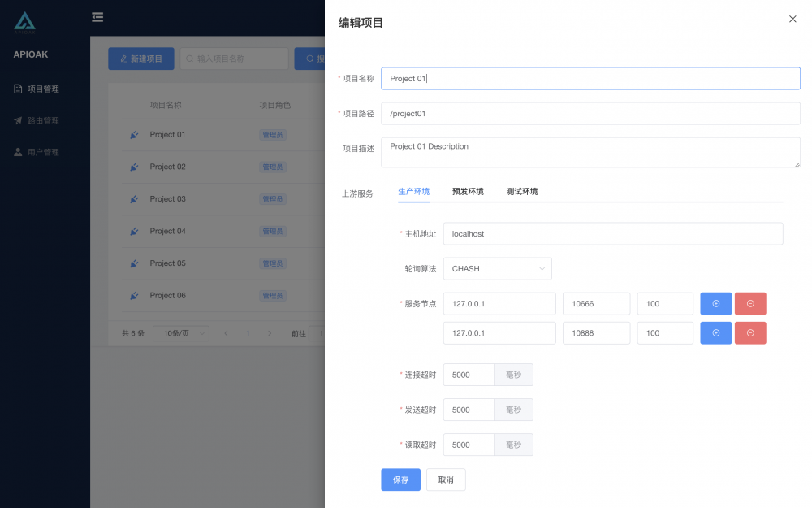Viewport: 812px width, 508px height.
Task: Collapse the sidebar using the fold icon
Action: click(97, 16)
